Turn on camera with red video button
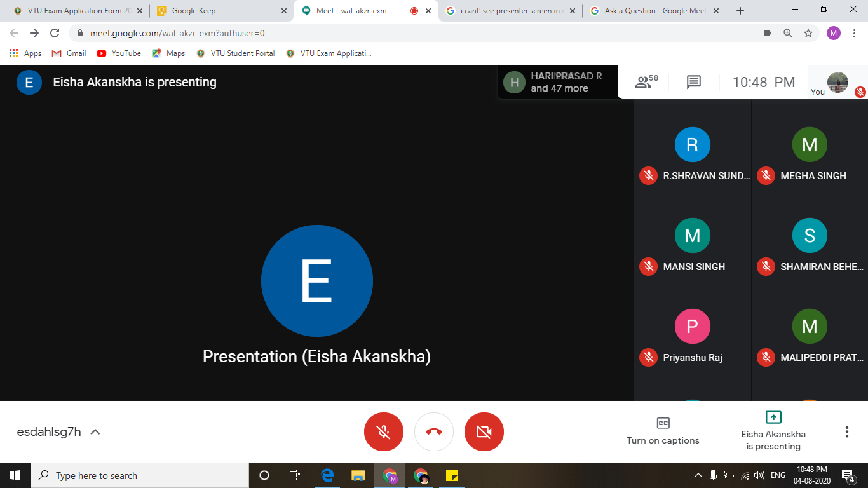 coord(484,432)
